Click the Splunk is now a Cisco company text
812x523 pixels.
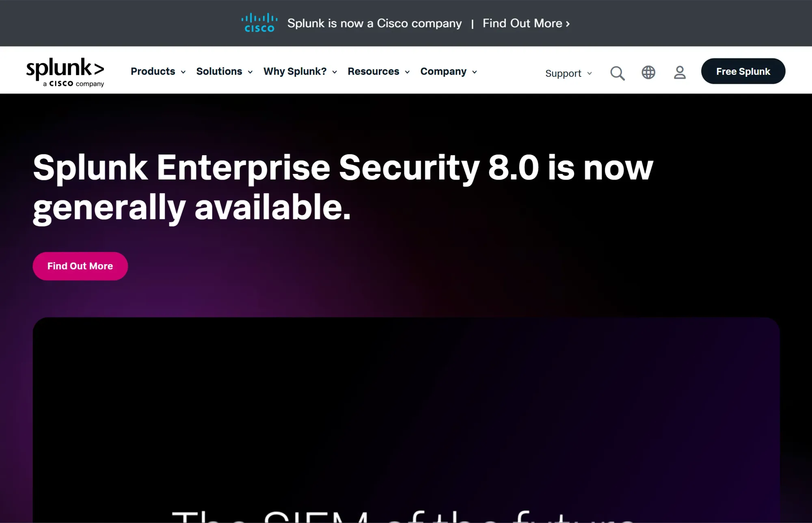[375, 23]
